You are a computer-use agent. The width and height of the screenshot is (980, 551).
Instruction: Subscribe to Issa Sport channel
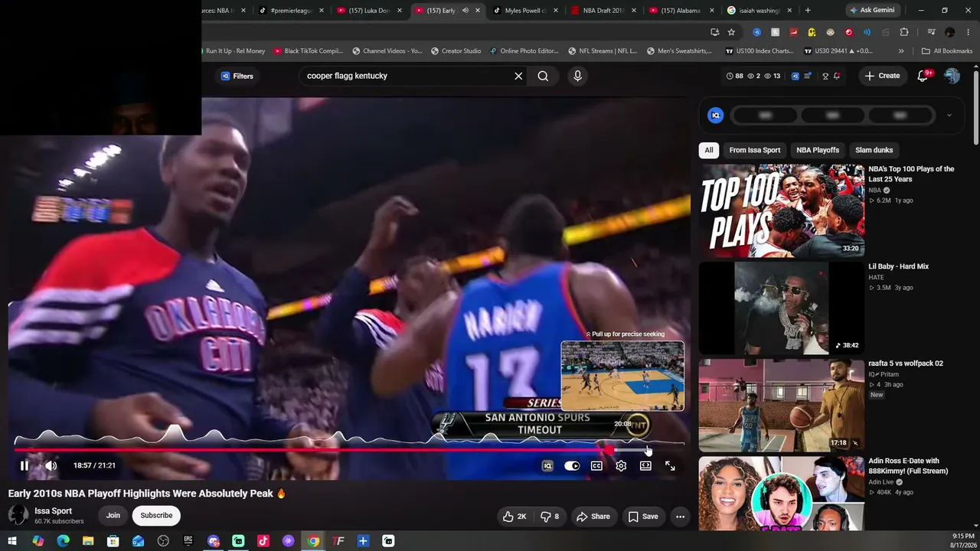(156, 515)
